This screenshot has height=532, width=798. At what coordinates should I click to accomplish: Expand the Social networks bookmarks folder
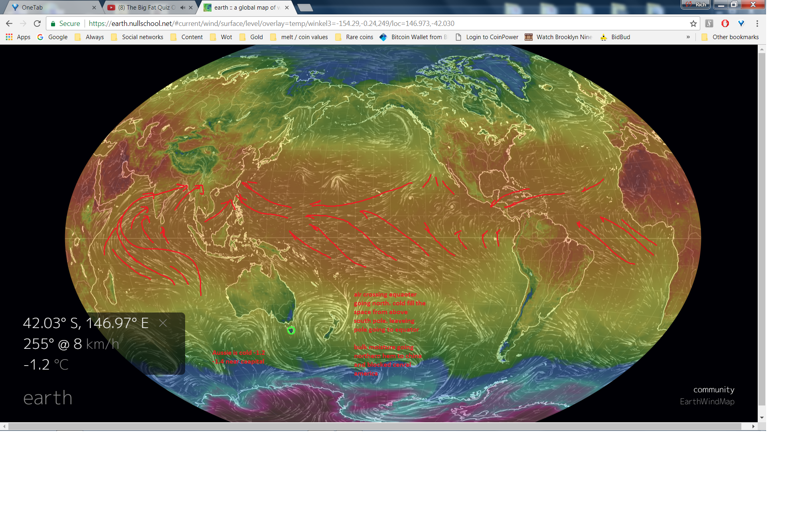click(x=137, y=37)
